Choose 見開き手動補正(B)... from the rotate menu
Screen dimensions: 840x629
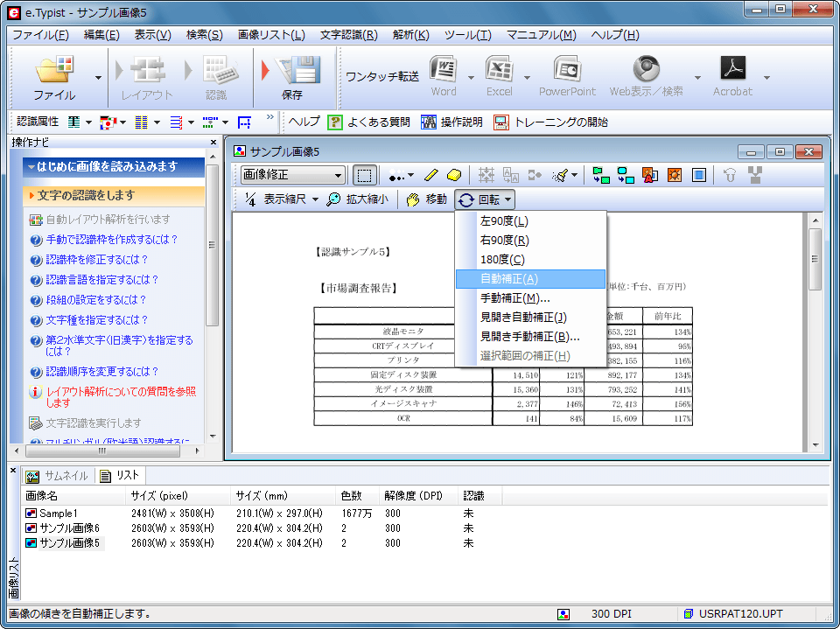coord(530,337)
